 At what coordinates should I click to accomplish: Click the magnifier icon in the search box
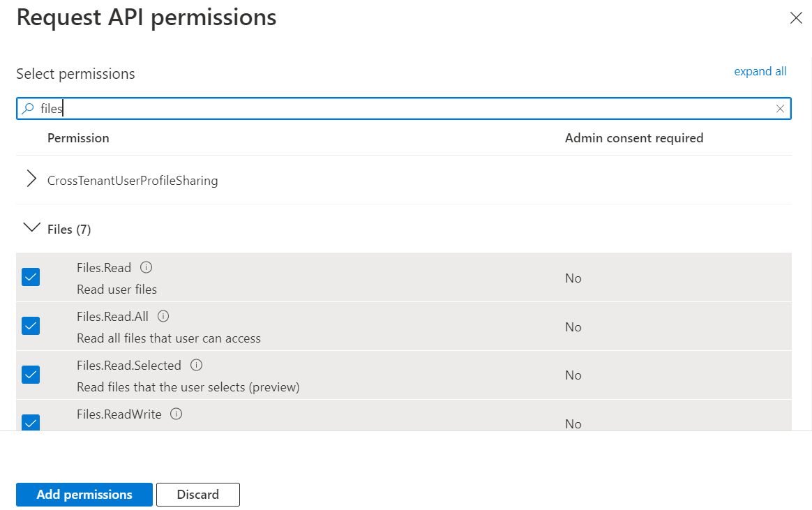pyautogui.click(x=28, y=109)
